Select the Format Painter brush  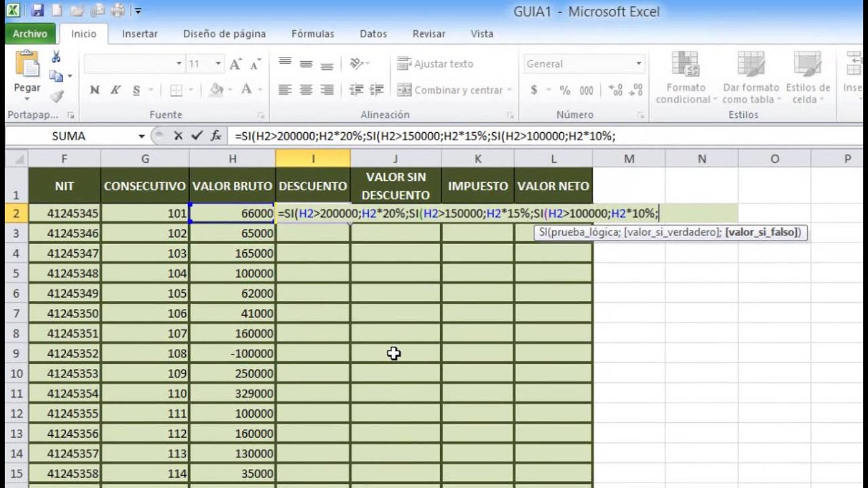[57, 96]
